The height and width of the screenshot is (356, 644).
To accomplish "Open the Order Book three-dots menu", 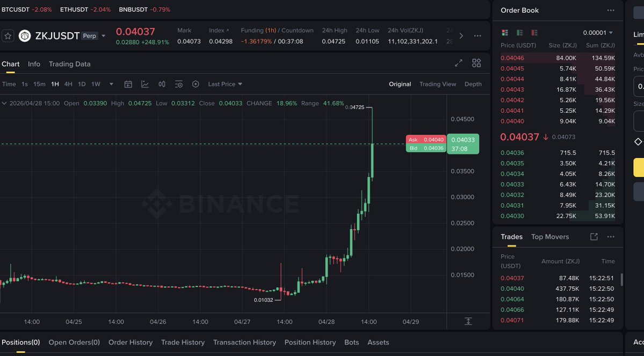I will tap(611, 10).
